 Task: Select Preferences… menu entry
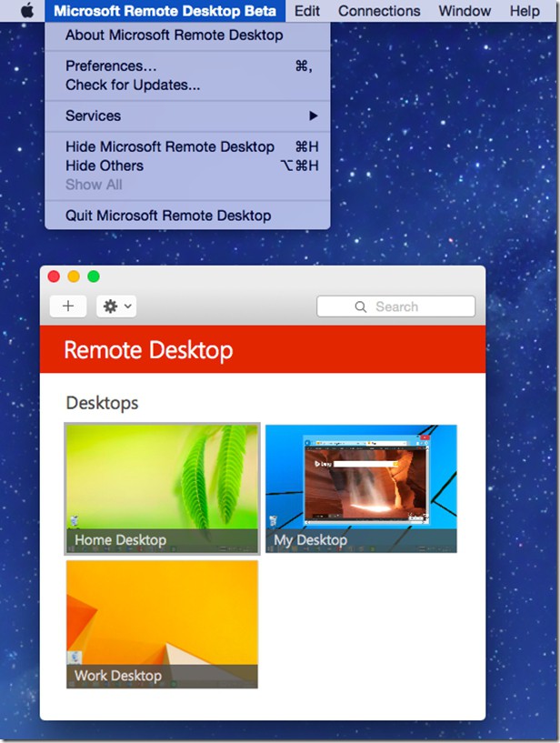point(187,65)
